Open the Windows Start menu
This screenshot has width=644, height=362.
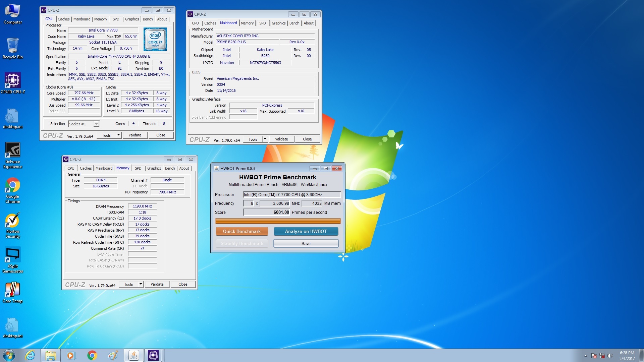point(9,355)
